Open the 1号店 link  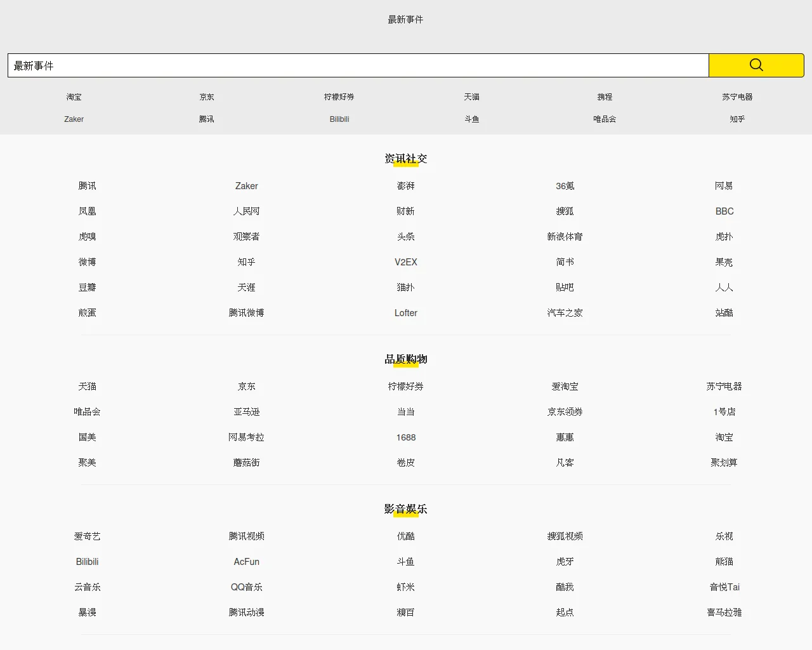tap(724, 412)
